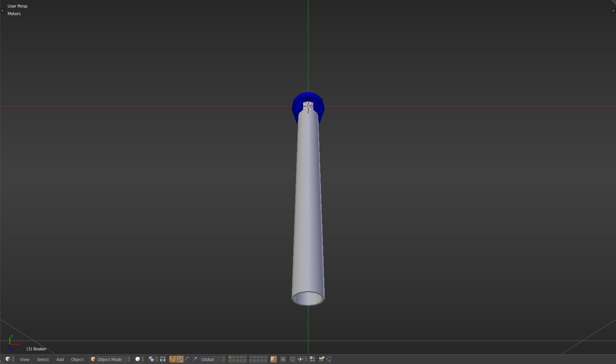This screenshot has height=364, width=616.
Task: Render OpenGL image with camera icon
Action: 321,359
